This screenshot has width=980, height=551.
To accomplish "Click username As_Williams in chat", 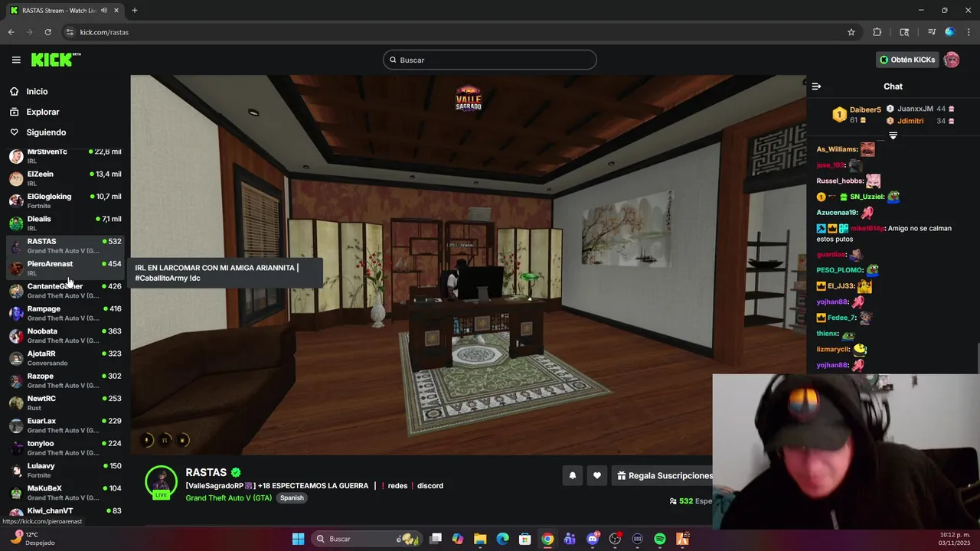I will [837, 149].
